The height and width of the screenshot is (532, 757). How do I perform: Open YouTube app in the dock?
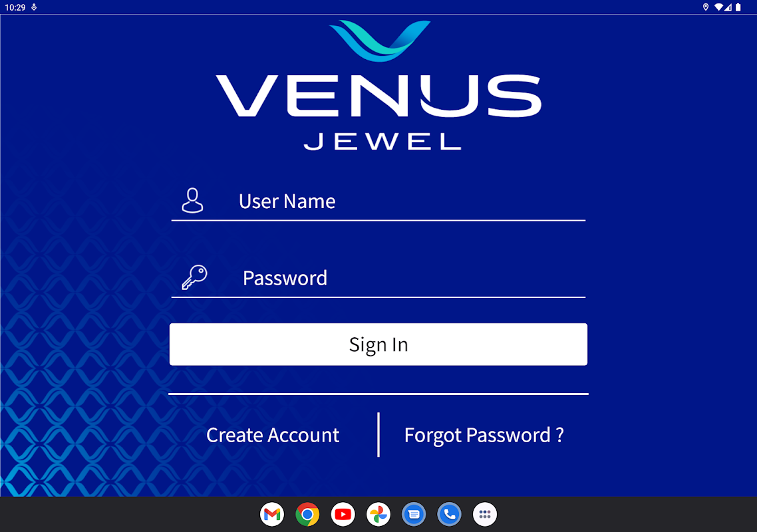click(343, 514)
